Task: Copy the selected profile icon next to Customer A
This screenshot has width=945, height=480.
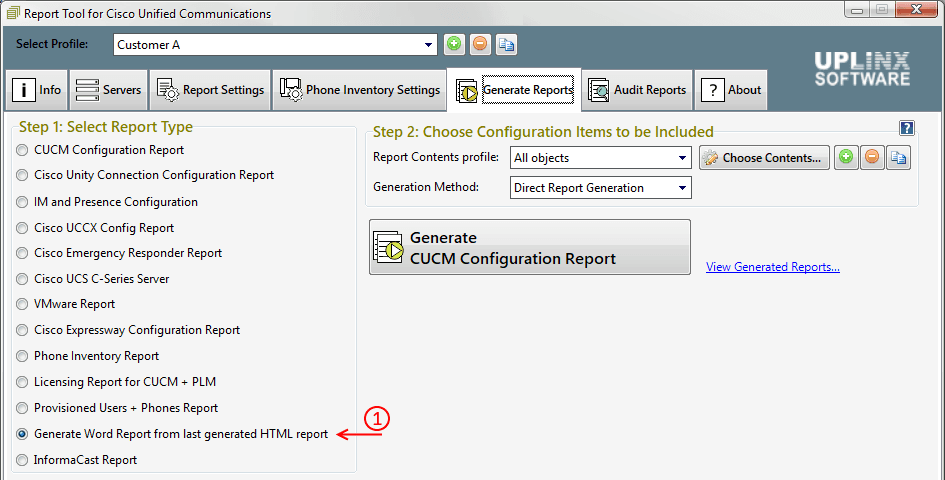Action: [x=506, y=45]
